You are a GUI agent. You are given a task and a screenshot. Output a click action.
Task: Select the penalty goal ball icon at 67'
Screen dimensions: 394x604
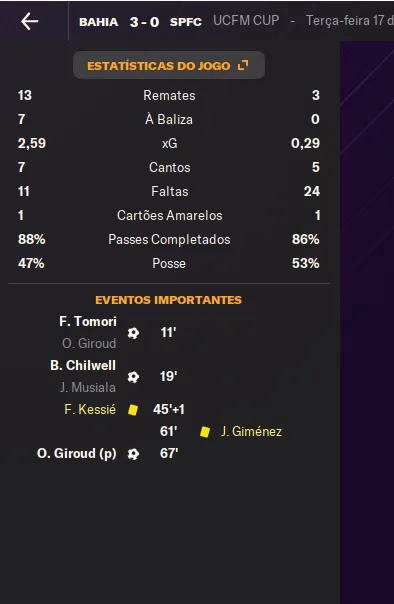133,454
